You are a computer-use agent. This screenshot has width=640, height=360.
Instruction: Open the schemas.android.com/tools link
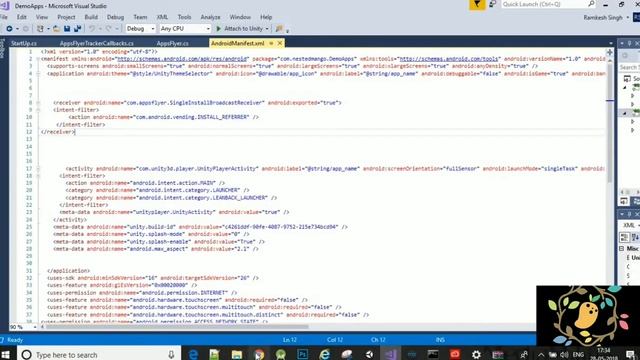(x=449, y=59)
